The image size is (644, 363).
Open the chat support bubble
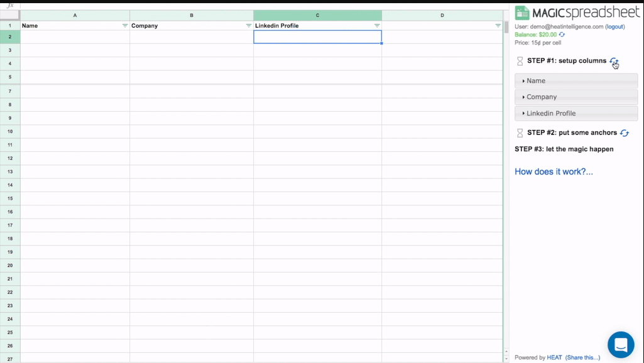[620, 344]
